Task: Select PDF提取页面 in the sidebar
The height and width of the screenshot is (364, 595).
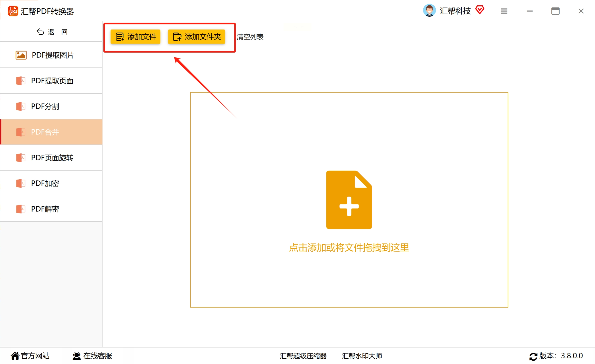Action: [52, 81]
